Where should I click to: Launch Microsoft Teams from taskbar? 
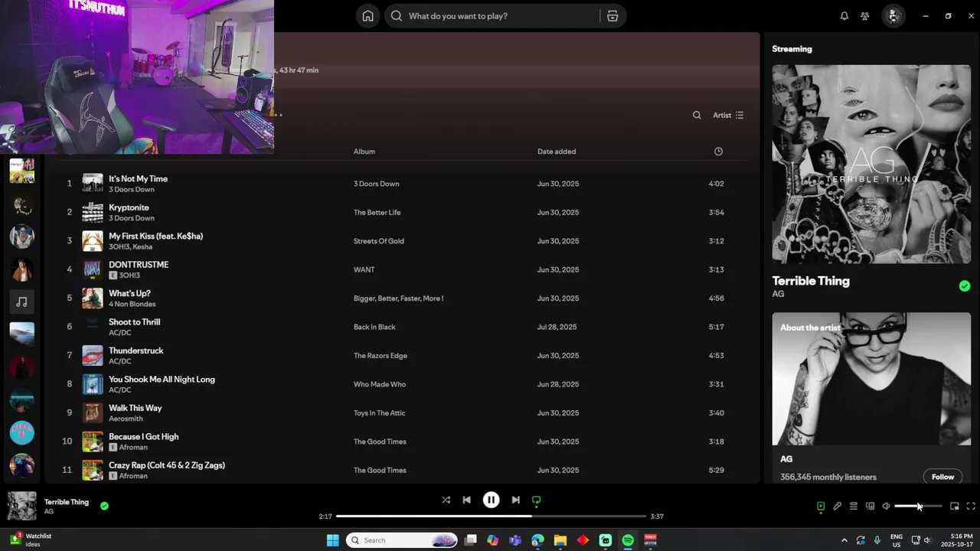point(515,540)
